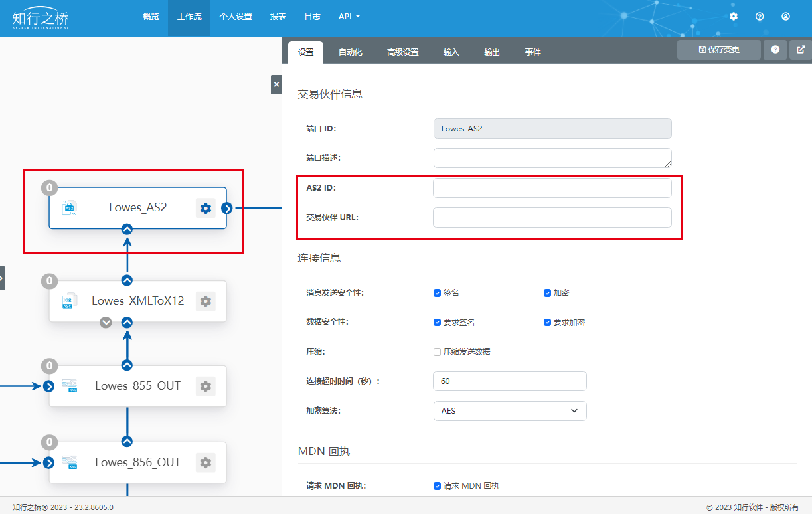This screenshot has width=812, height=514.
Task: Click the AS2 ID input field
Action: [552, 188]
